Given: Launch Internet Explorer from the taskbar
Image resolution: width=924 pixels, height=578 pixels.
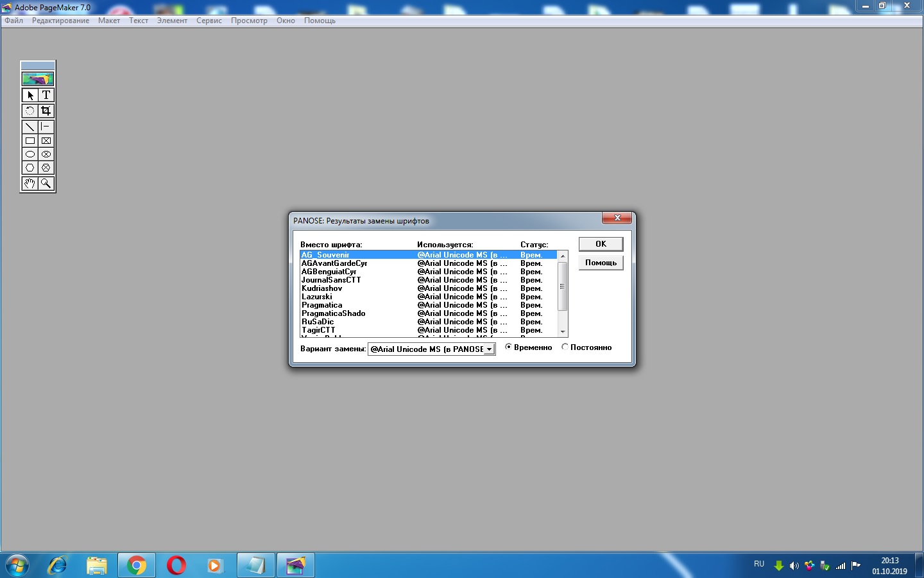Looking at the screenshot, I should 58,566.
